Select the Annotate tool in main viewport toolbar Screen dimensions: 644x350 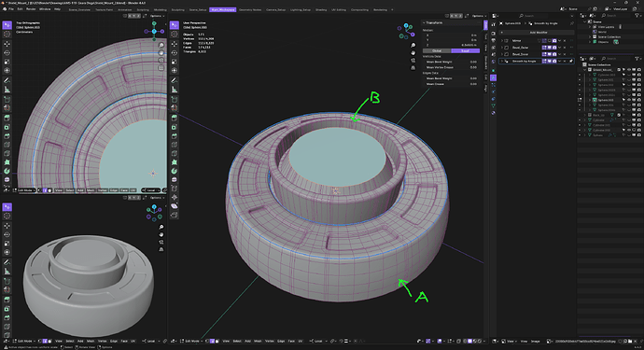(x=175, y=80)
